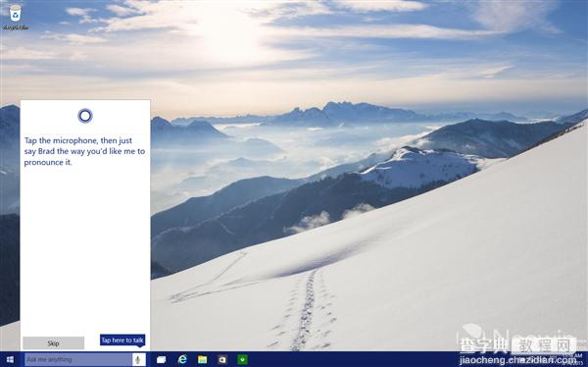Viewport: 588px width, 367px height.
Task: Skip the name pronunciation step
Action: click(53, 343)
